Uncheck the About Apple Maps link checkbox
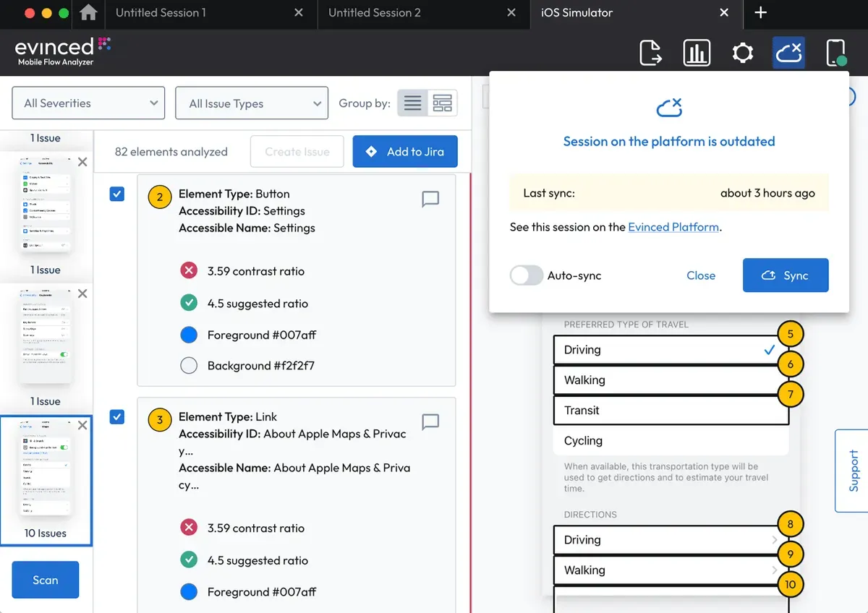The height and width of the screenshot is (613, 868). pos(117,416)
